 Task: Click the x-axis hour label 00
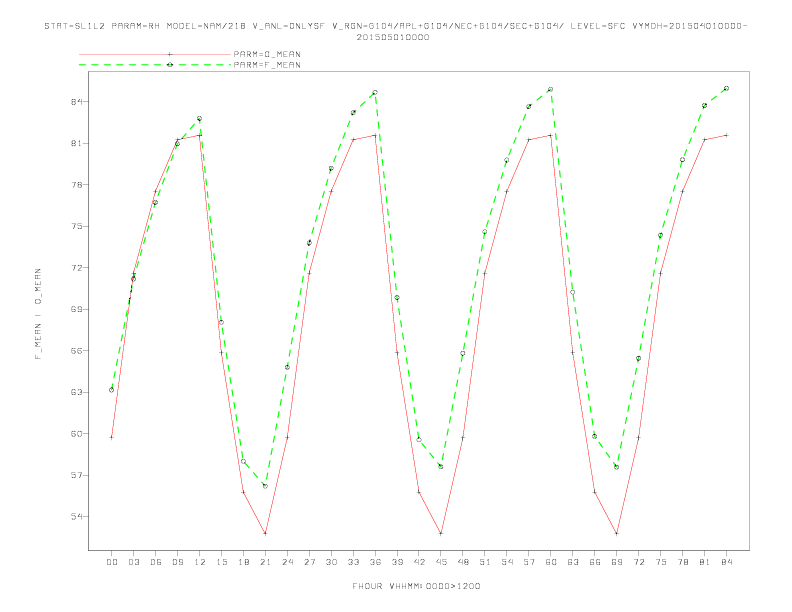click(112, 562)
